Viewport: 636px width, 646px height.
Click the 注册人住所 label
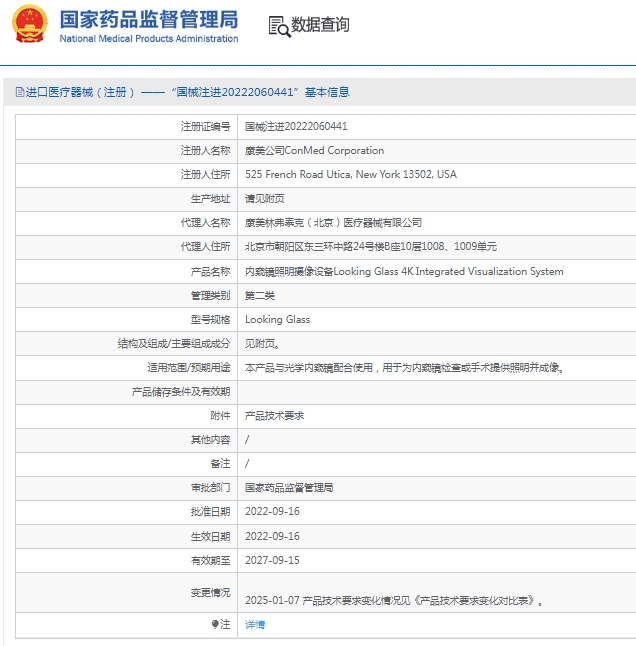click(206, 174)
